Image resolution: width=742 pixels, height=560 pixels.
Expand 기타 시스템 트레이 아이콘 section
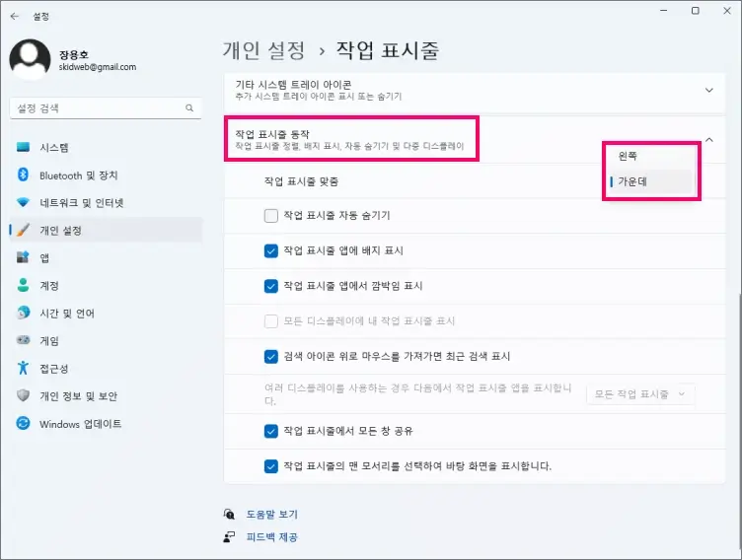(x=708, y=90)
